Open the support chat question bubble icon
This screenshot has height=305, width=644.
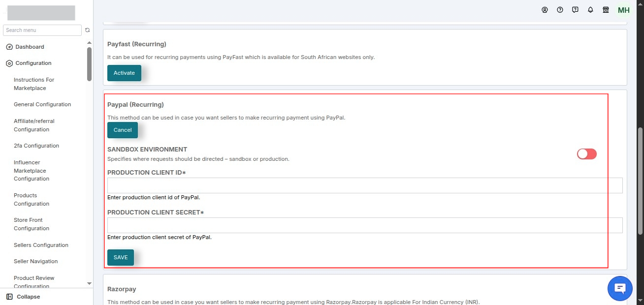(575, 10)
